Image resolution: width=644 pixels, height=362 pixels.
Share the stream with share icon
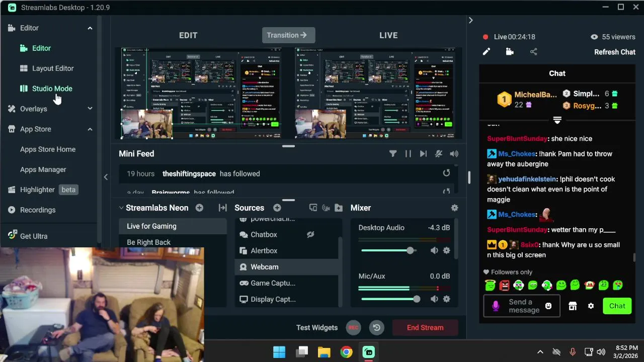533,52
